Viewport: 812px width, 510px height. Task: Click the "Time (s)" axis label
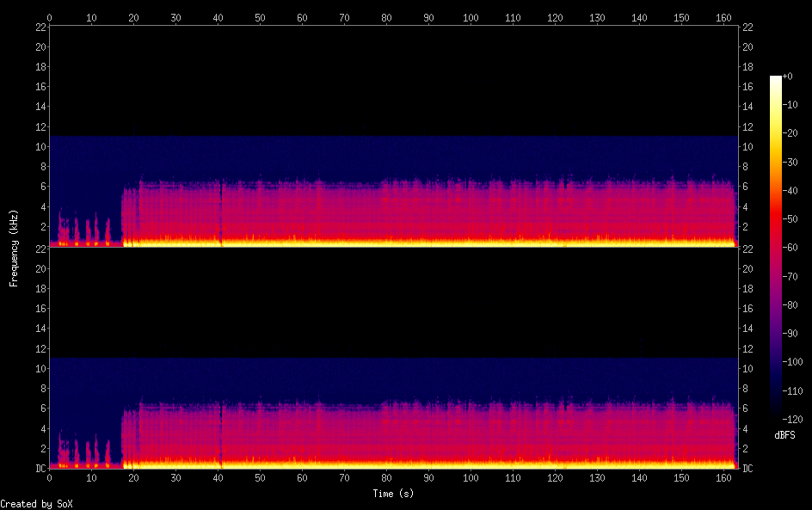pos(395,494)
